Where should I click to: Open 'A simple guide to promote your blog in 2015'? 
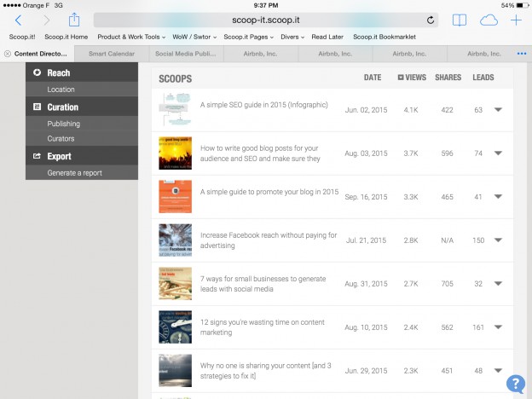tap(269, 192)
